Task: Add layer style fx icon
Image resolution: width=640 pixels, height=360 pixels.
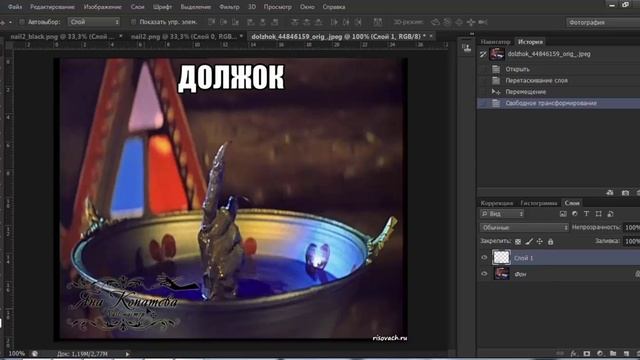Action: click(x=573, y=353)
